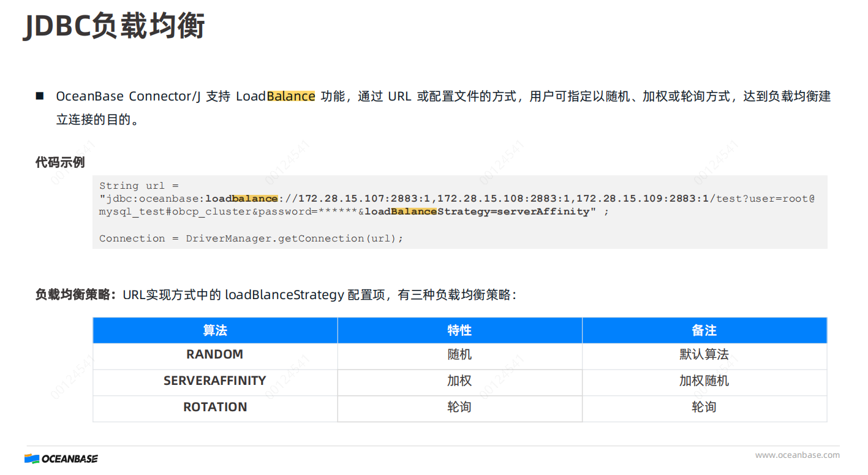Select the ROTATION algorithm cell
This screenshot has width=868, height=475.
point(215,407)
